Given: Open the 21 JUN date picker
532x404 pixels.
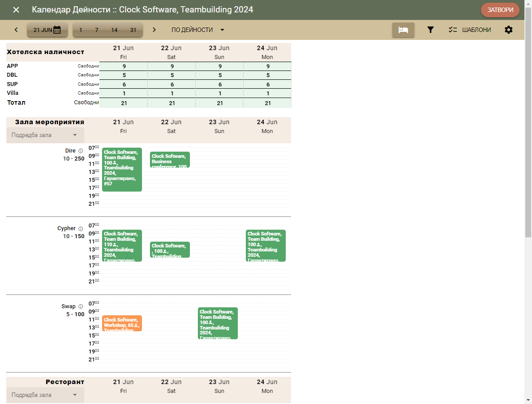Looking at the screenshot, I should 47,30.
